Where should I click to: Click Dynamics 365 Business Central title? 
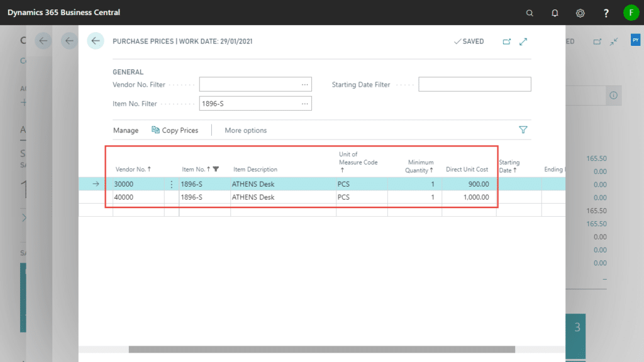click(64, 13)
